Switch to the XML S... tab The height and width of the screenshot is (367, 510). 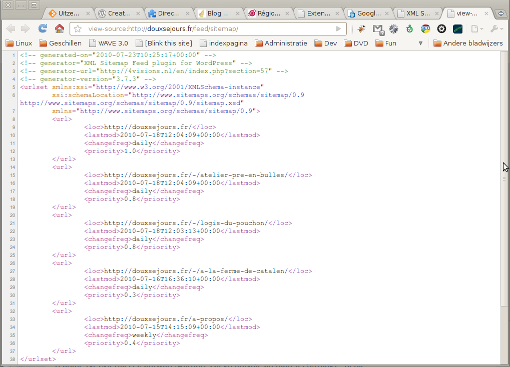click(418, 14)
